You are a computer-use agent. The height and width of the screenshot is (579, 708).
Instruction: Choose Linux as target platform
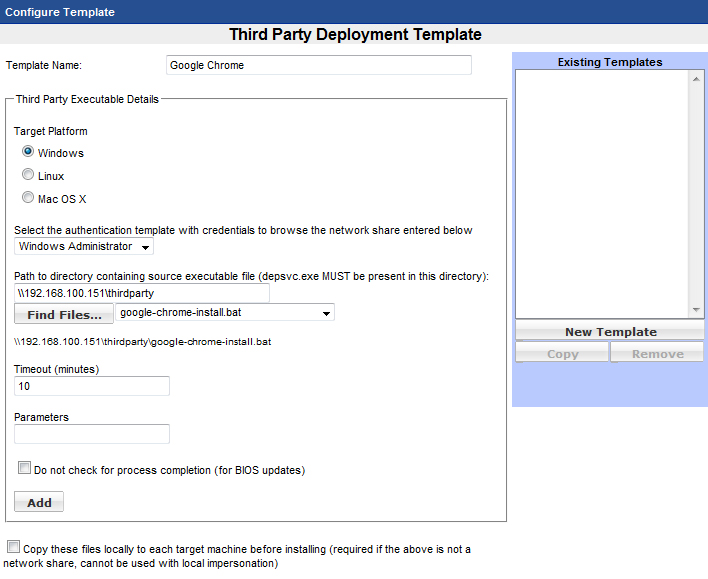[28, 175]
